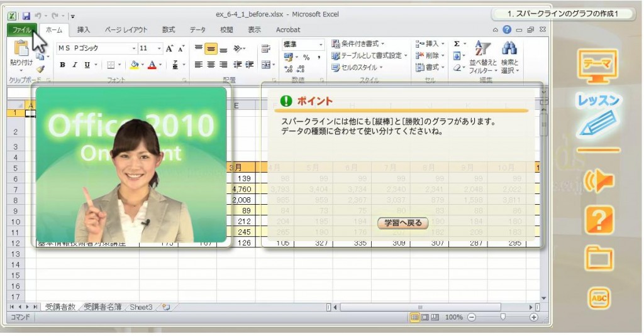Screen dimensions: 644x336
Task: Click the Copy icon in the clipboard group
Action: [40, 56]
